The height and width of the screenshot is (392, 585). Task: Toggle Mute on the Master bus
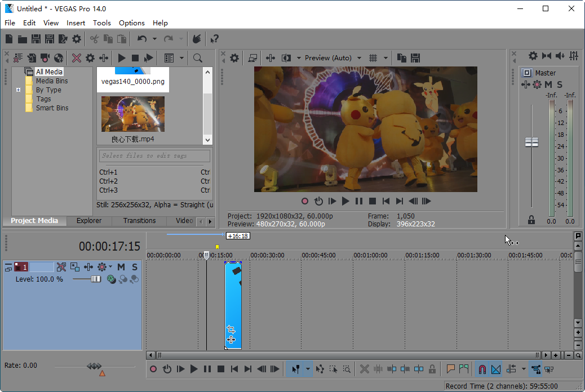tap(548, 84)
